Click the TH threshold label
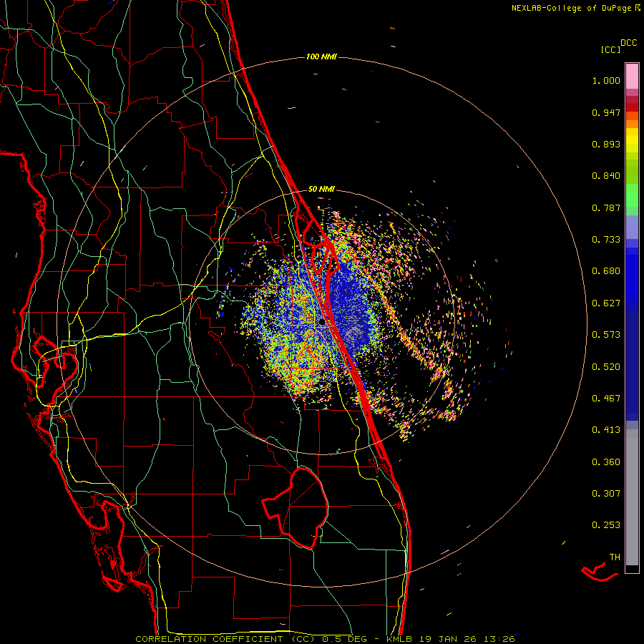Image resolution: width=644 pixels, height=644 pixels. coord(615,557)
